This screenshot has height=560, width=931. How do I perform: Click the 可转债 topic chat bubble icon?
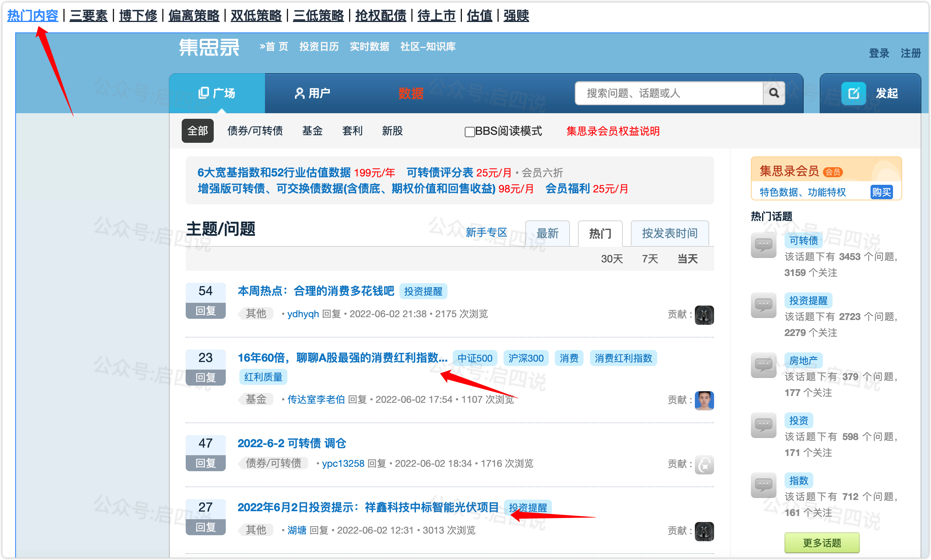(x=763, y=246)
